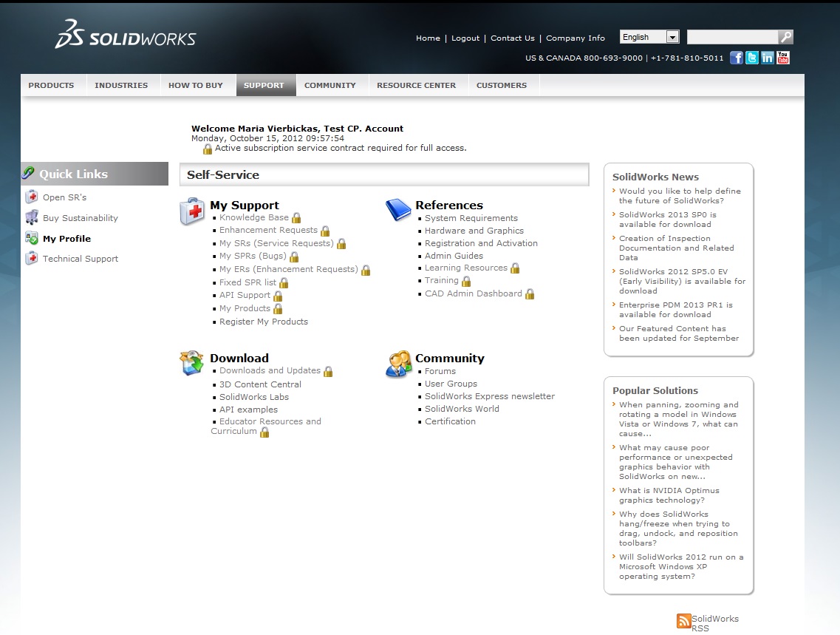The width and height of the screenshot is (840, 635).
Task: Click My Profile in Quick Links
Action: coord(66,239)
